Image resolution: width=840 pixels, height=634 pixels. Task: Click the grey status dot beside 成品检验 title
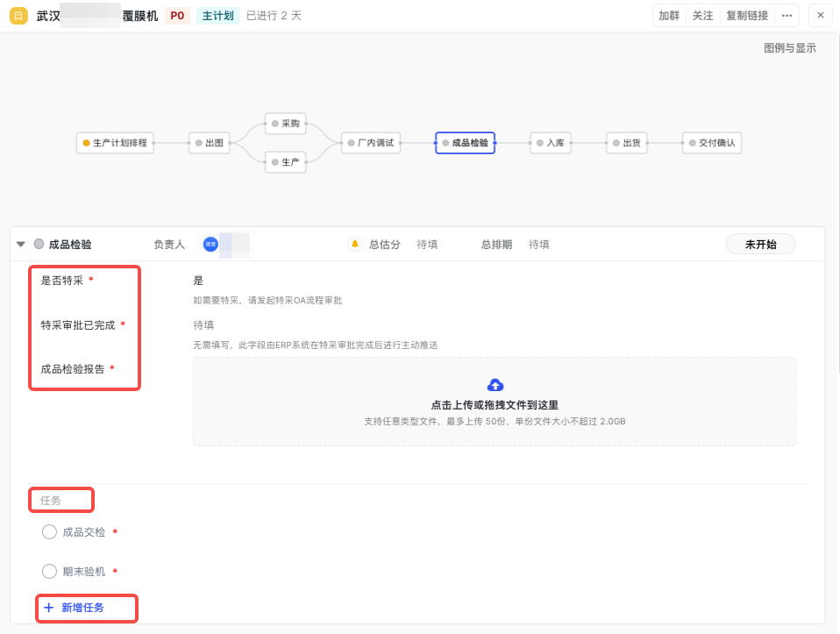click(39, 245)
